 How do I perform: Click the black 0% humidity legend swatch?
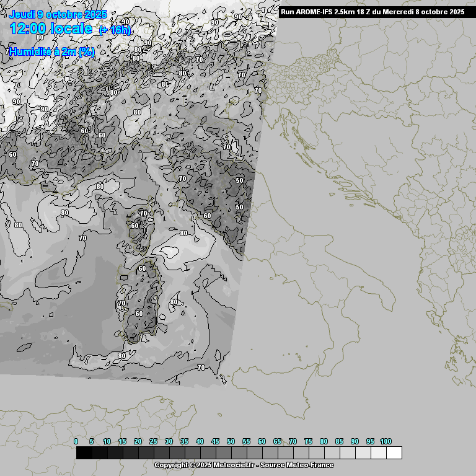click(84, 453)
